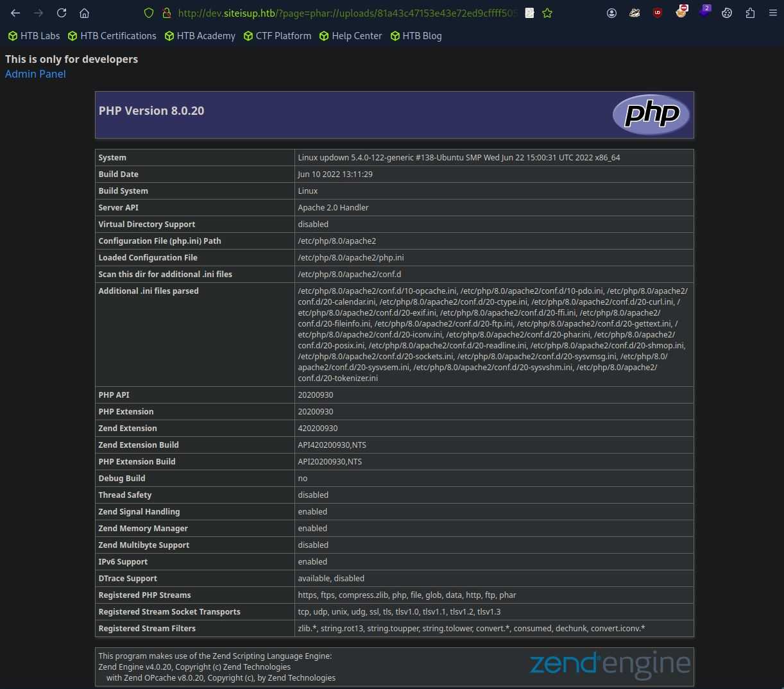Viewport: 784px width, 689px height.
Task: Click the HTB Certifications cube icon
Action: (72, 36)
